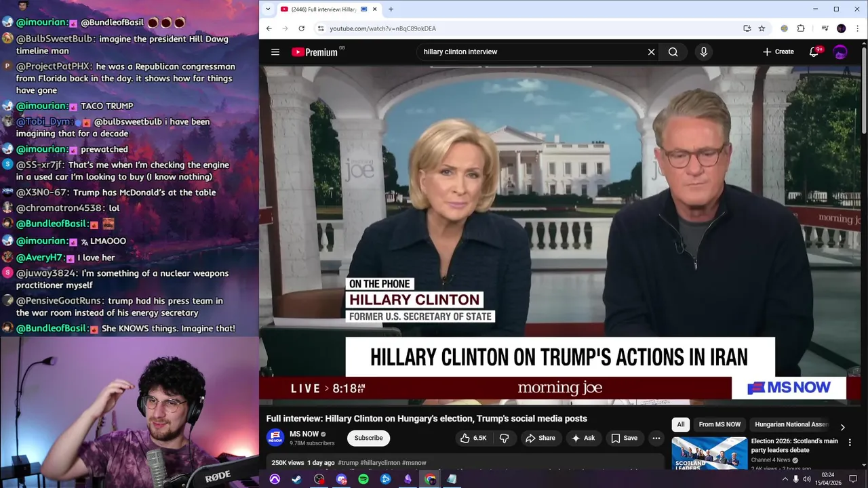The image size is (868, 488).
Task: Start voice search with microphone icon
Action: point(703,52)
